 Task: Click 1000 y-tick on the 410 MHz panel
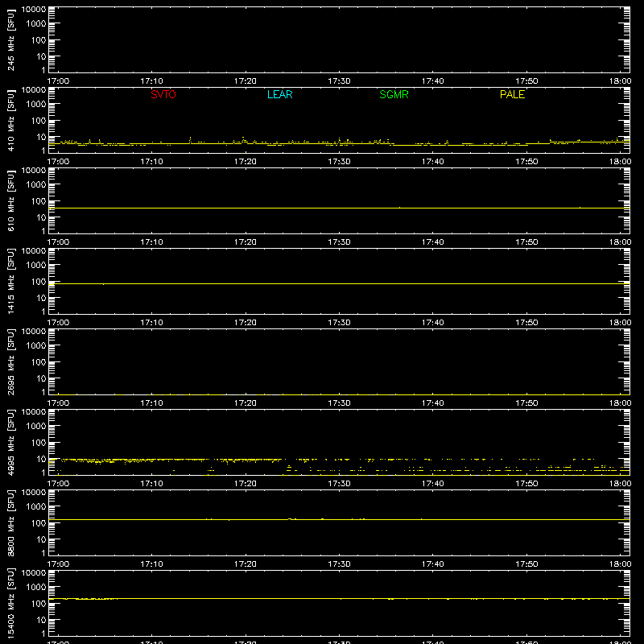pos(36,105)
